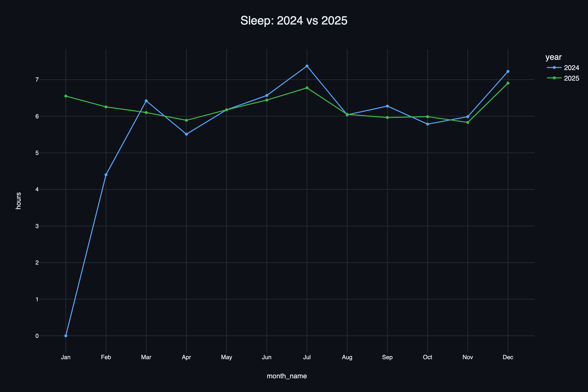The height and width of the screenshot is (392, 588).
Task: Click the 2024 July peak marker
Action: pyautogui.click(x=307, y=66)
